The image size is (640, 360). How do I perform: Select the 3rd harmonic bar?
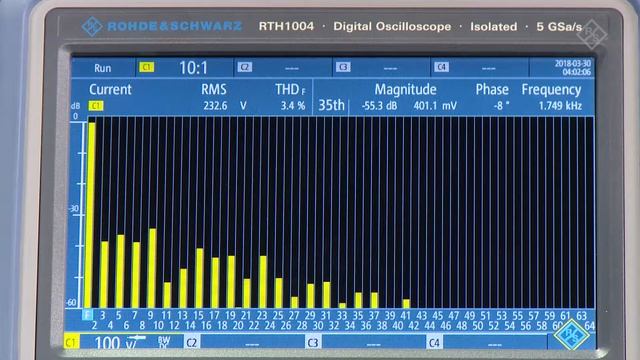[x=104, y=275]
